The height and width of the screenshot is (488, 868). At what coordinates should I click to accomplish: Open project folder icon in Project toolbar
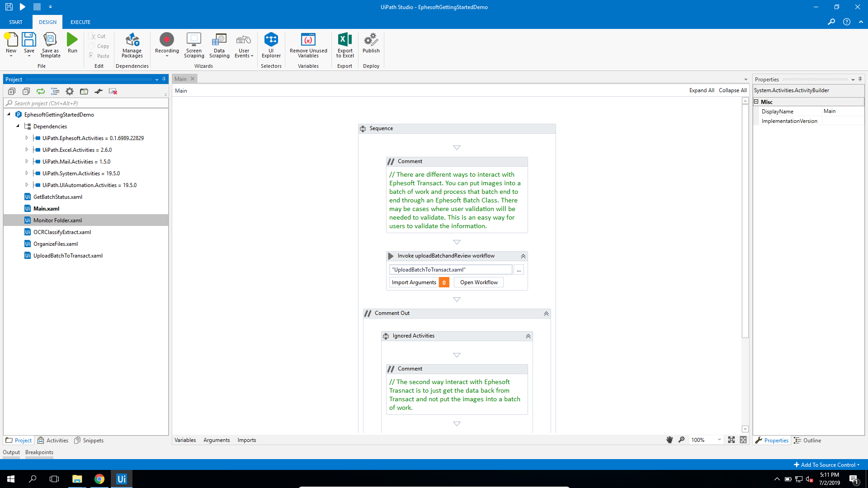[84, 91]
